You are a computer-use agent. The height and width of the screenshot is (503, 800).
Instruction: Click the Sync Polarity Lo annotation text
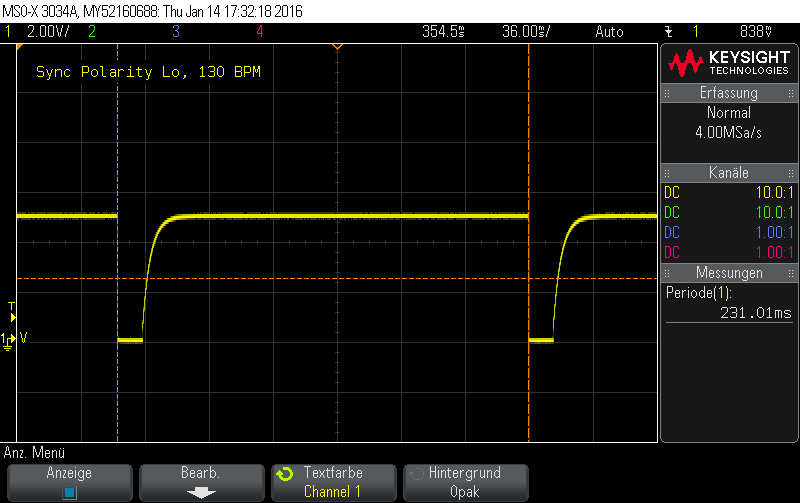pyautogui.click(x=148, y=72)
